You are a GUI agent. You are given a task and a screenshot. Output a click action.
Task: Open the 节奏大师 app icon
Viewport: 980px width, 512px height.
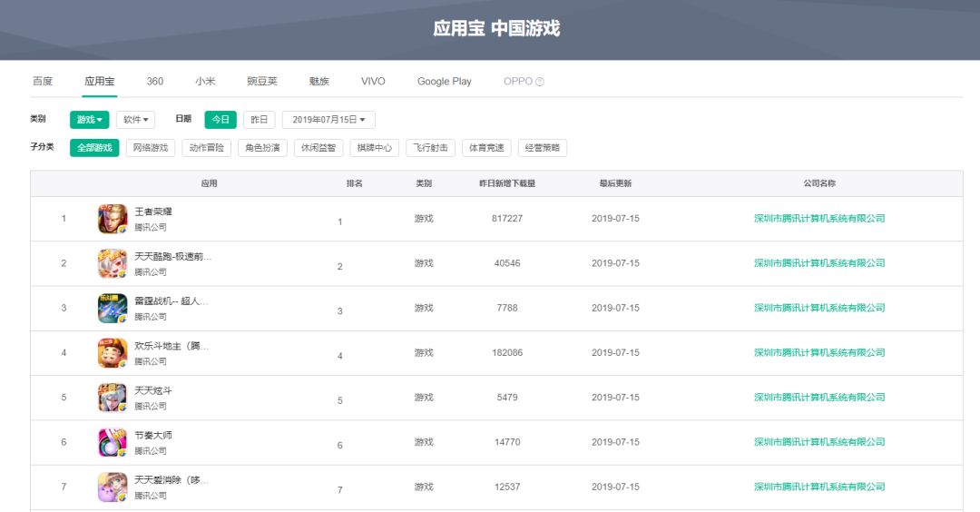tap(113, 443)
